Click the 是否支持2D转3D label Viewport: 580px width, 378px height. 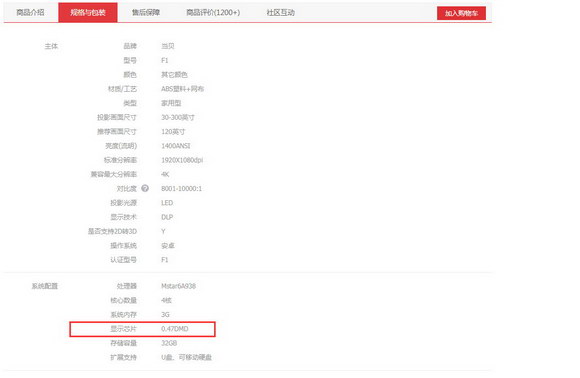(112, 232)
